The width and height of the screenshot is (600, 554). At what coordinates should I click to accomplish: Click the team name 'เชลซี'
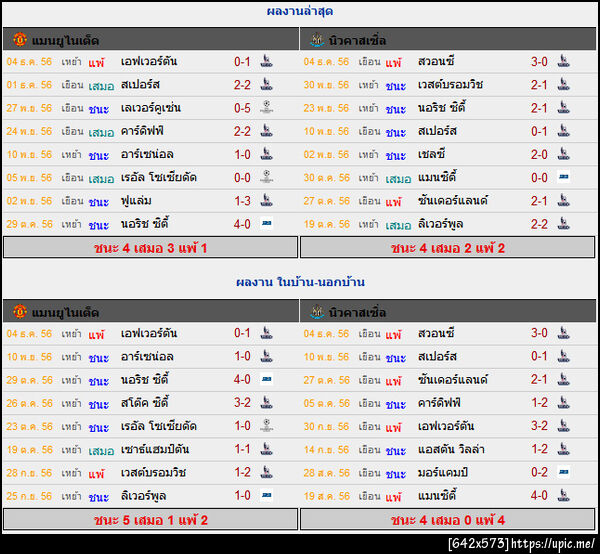coord(431,154)
